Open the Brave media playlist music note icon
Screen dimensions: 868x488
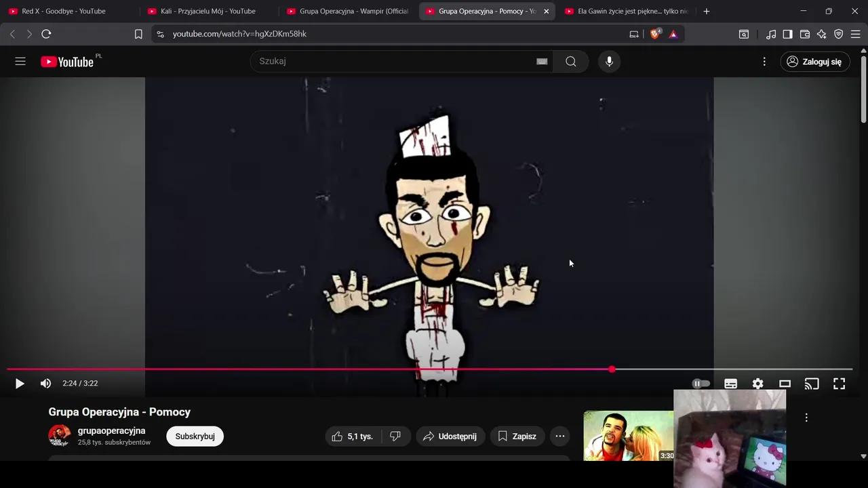(x=771, y=34)
